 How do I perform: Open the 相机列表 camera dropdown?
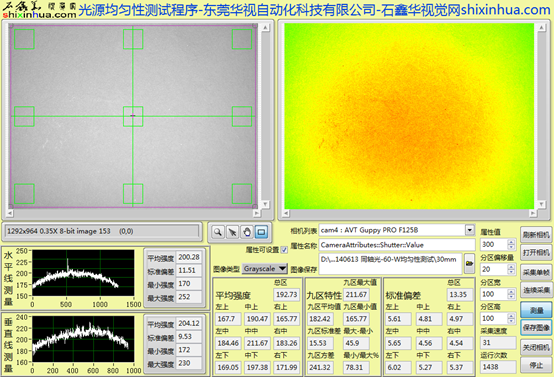pos(470,230)
